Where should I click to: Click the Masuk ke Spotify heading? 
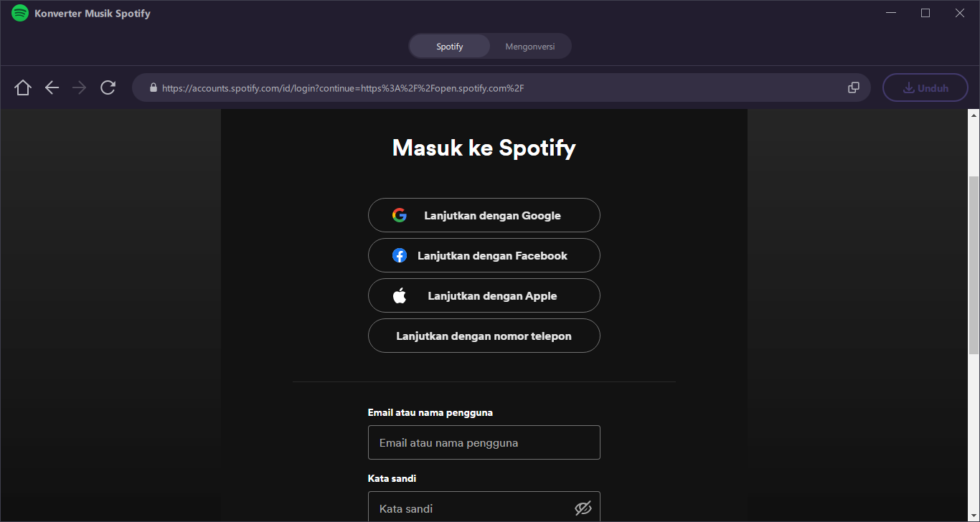pyautogui.click(x=484, y=148)
